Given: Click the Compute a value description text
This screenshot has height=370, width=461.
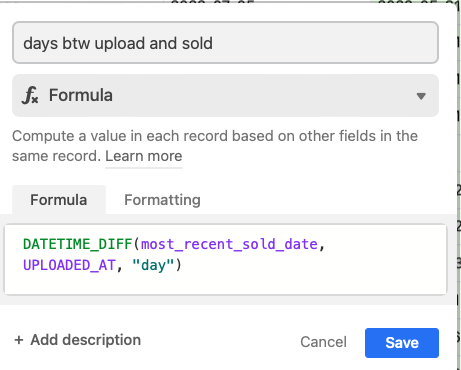Looking at the screenshot, I should (215, 146).
